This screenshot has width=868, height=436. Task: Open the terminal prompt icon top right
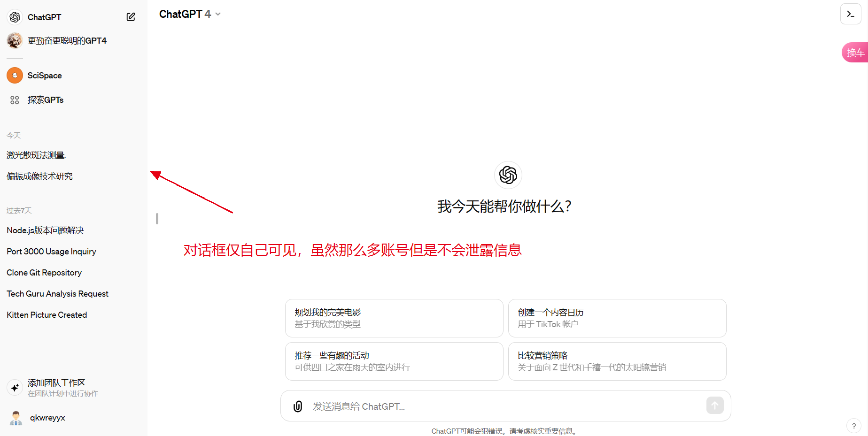pyautogui.click(x=850, y=14)
